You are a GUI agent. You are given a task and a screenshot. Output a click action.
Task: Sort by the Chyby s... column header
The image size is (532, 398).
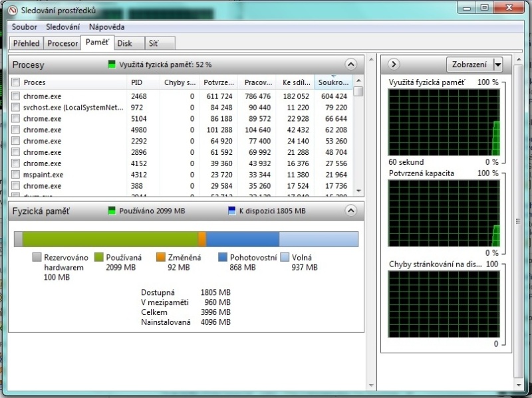coord(180,82)
